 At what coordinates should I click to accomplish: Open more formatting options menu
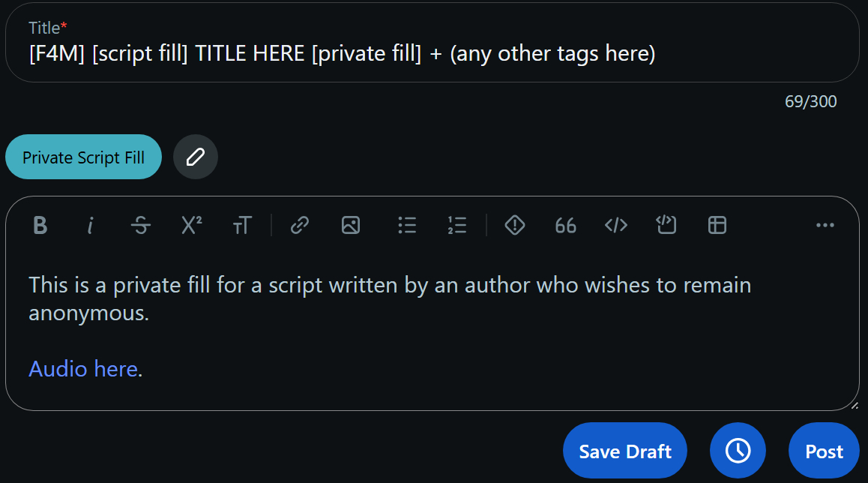[825, 225]
